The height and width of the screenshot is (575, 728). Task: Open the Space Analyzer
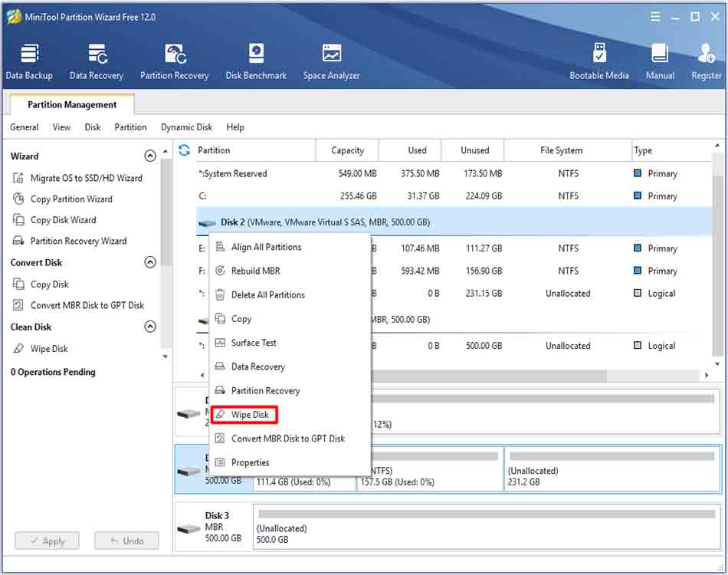pyautogui.click(x=332, y=61)
